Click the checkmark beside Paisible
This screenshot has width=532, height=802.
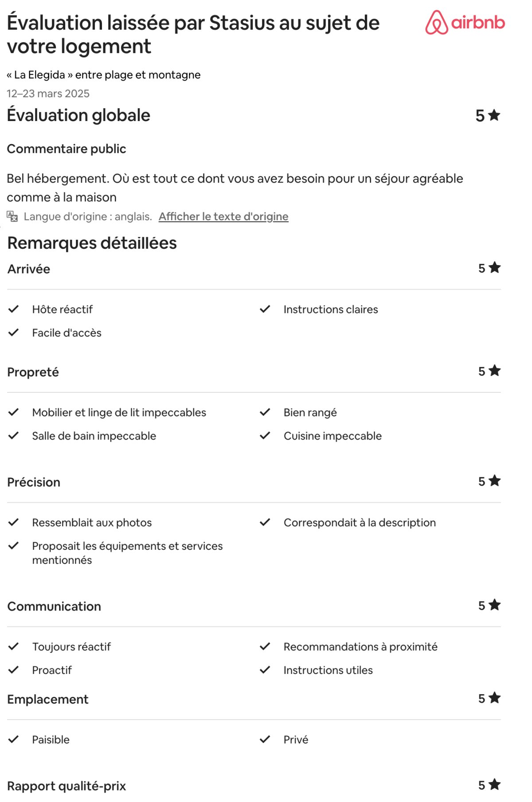click(14, 739)
